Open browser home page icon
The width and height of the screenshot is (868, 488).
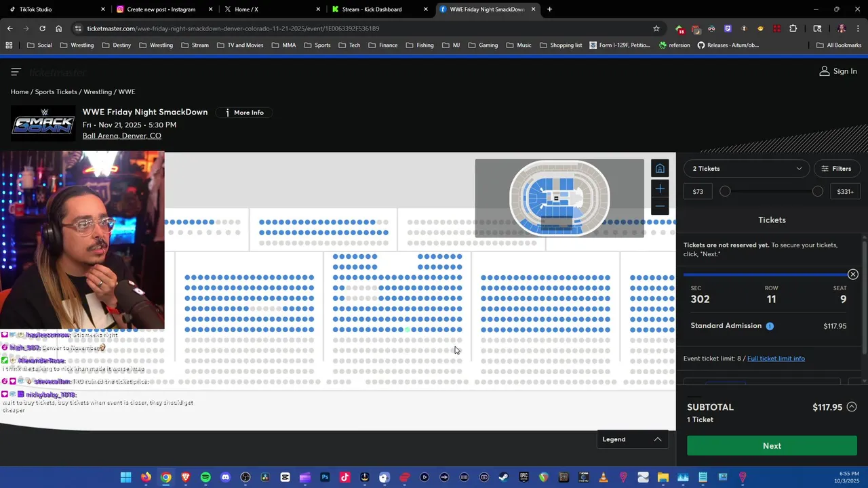(x=58, y=28)
